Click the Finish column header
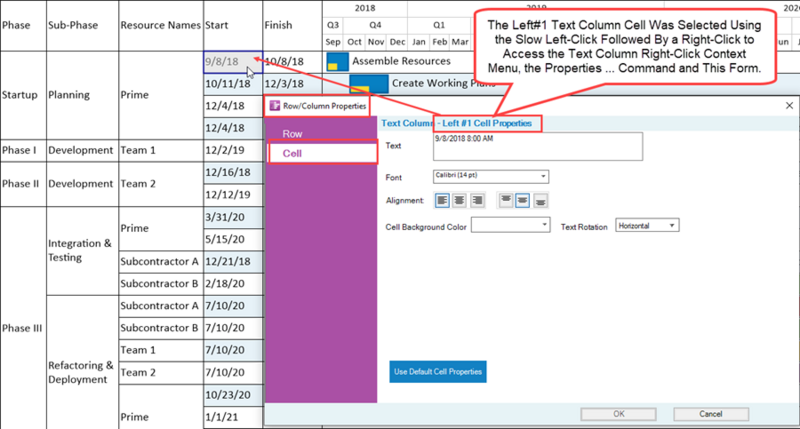The width and height of the screenshot is (800, 429). 293,26
